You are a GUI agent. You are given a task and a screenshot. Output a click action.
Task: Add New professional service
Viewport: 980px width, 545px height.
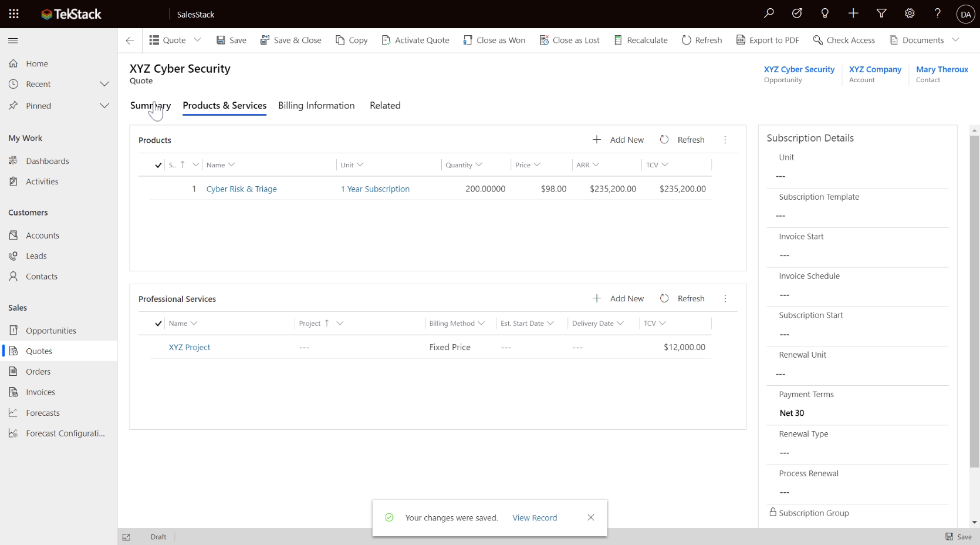point(618,298)
